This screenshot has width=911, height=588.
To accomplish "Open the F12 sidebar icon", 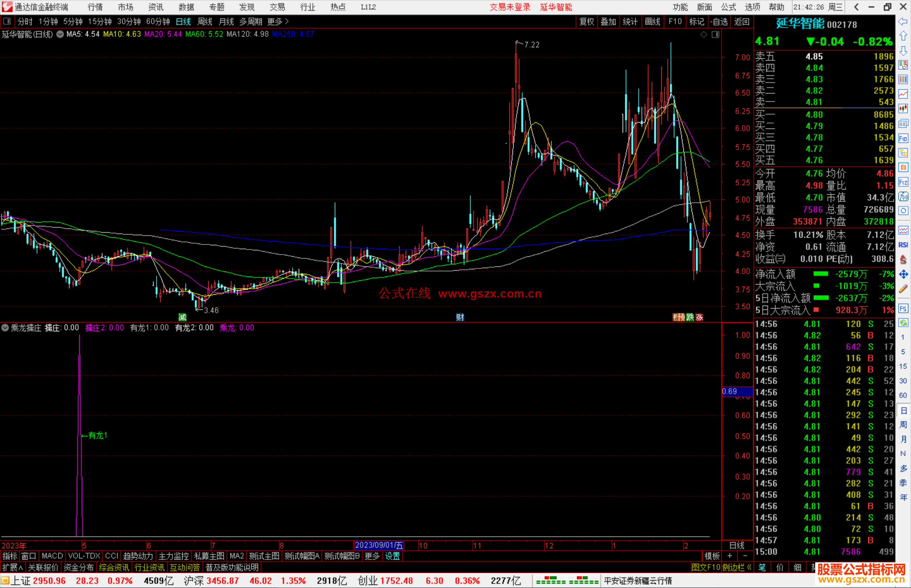I will 903,182.
